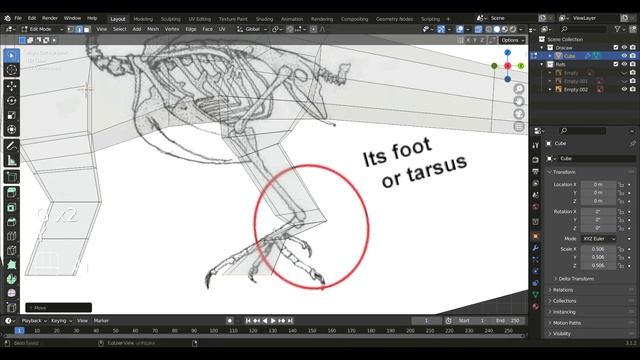Open the Render menu
Screen dimensions: 640x360
pos(50,18)
